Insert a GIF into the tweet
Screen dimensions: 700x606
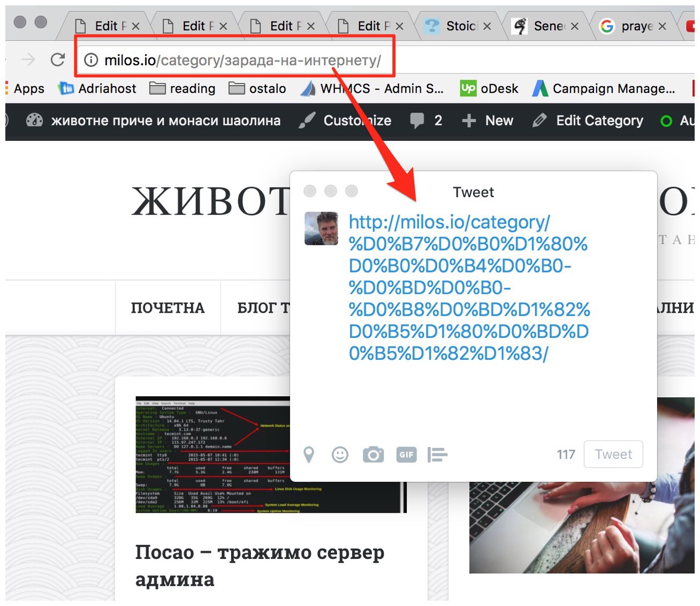click(x=406, y=454)
